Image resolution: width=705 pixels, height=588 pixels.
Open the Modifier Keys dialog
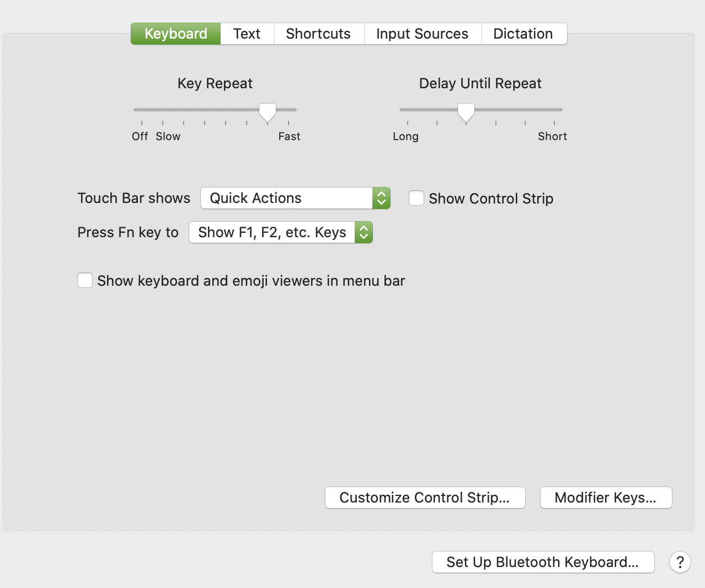click(x=605, y=497)
